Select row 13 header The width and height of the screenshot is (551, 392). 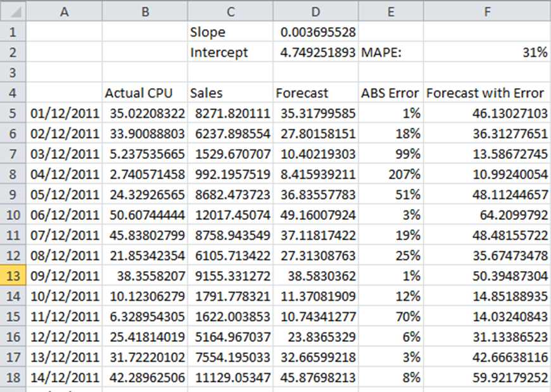13,275
